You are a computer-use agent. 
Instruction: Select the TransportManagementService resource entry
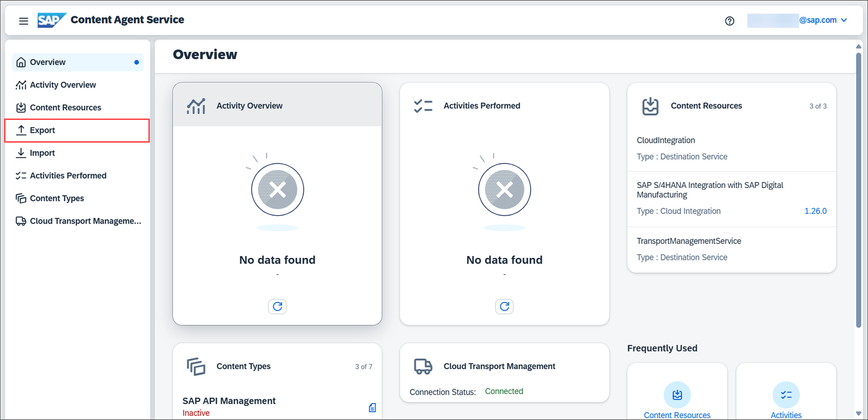tap(732, 249)
